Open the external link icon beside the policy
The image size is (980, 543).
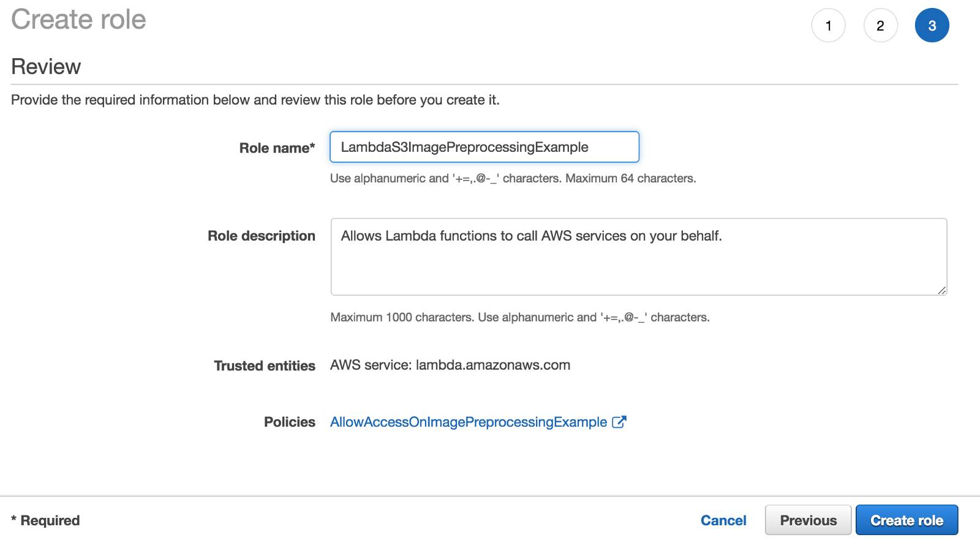click(619, 422)
